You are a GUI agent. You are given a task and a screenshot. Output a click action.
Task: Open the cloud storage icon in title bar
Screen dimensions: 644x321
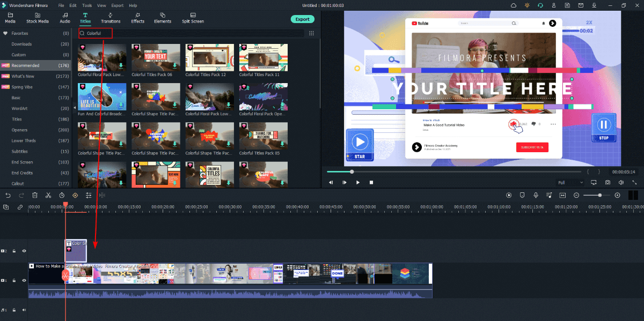(x=514, y=5)
